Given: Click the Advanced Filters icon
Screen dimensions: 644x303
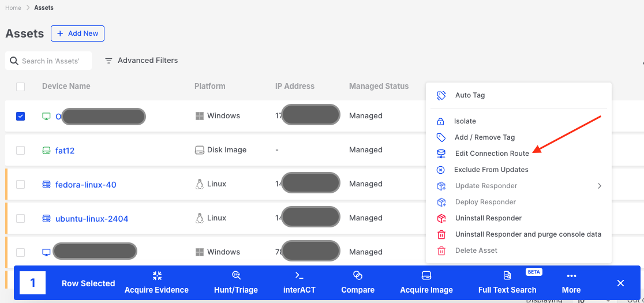Looking at the screenshot, I should click(x=108, y=61).
